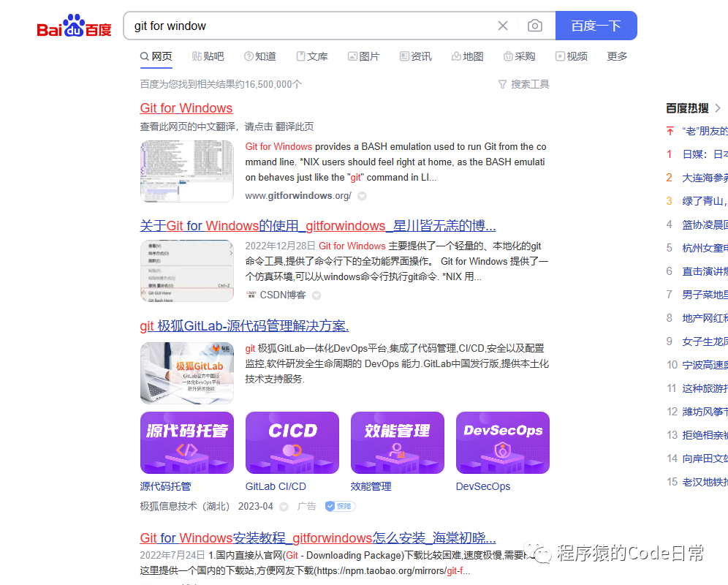Expand arrow after 极狐信息技术 2023-04

coord(284,507)
